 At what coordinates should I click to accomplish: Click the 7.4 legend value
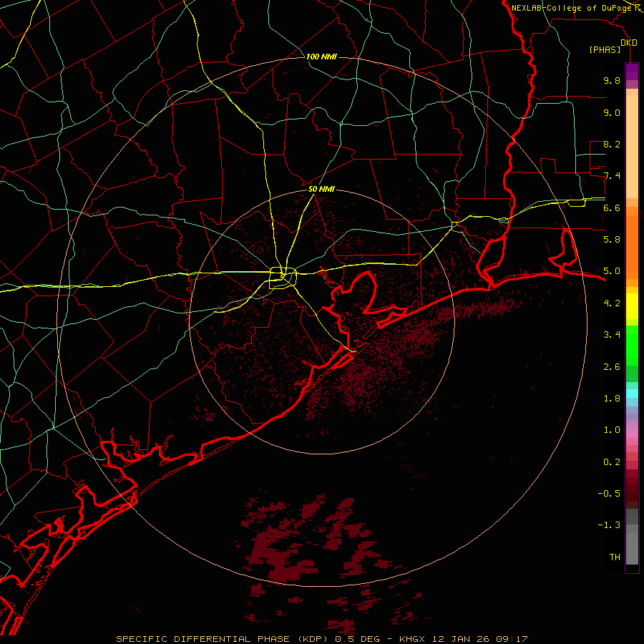tap(612, 176)
